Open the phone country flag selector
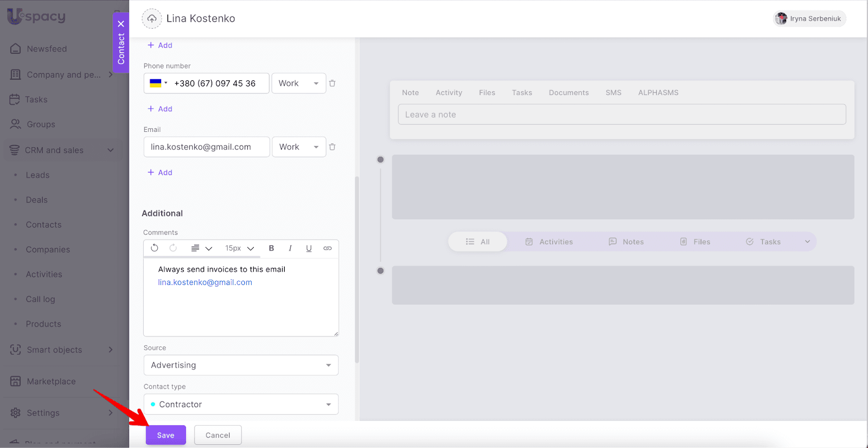Screen dimensions: 868x448 [x=158, y=84]
